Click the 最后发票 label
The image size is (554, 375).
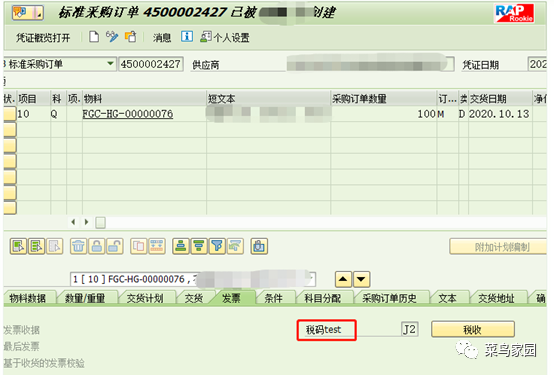[22, 346]
